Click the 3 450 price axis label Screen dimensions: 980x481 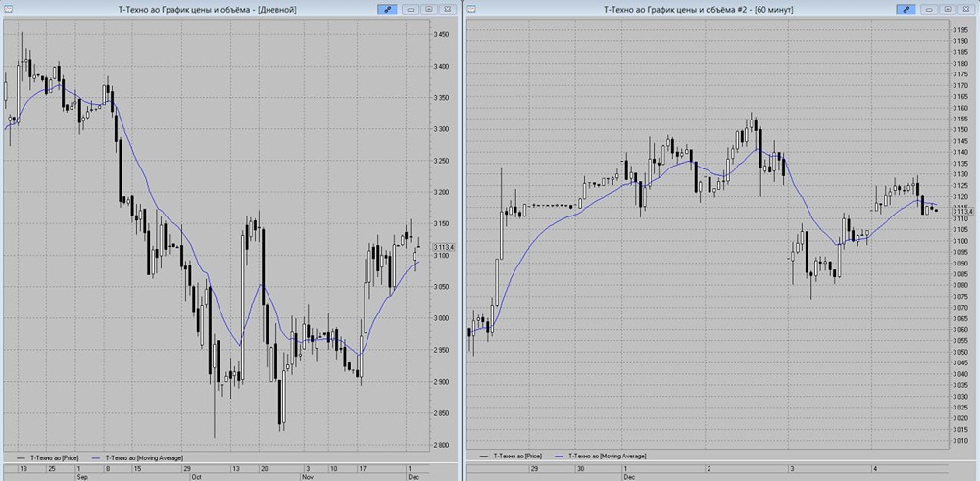pos(442,35)
